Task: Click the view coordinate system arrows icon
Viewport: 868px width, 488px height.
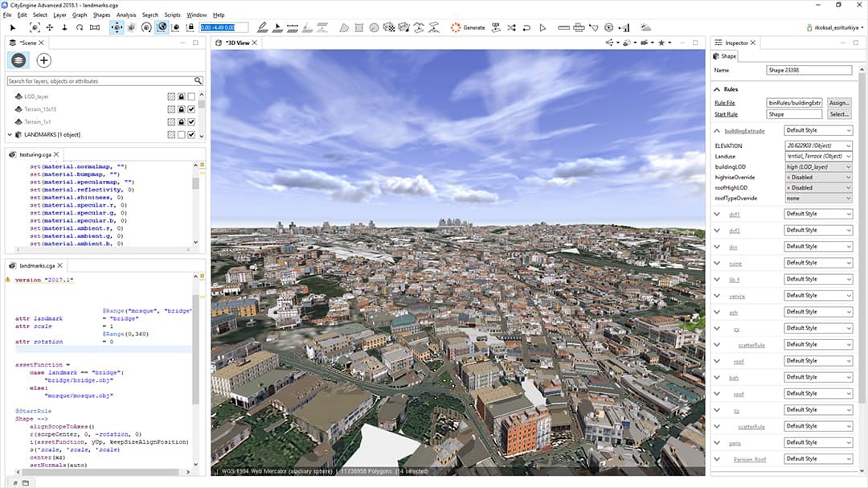Action: click(x=609, y=43)
